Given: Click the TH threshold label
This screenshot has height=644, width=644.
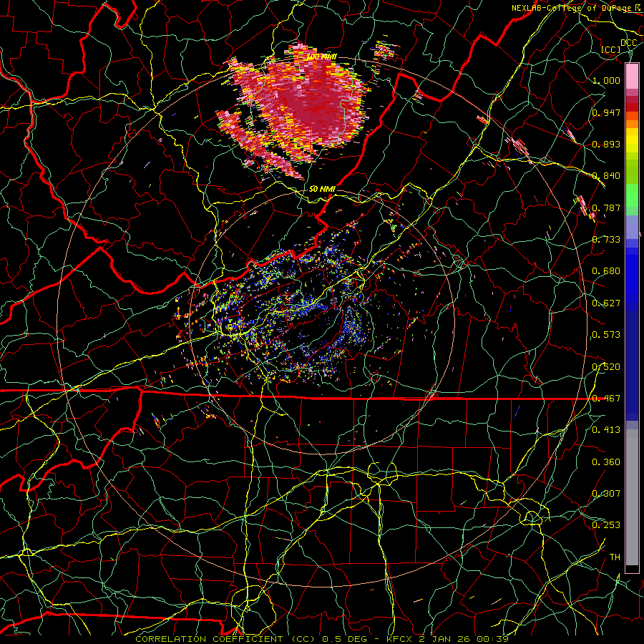Looking at the screenshot, I should point(615,557).
